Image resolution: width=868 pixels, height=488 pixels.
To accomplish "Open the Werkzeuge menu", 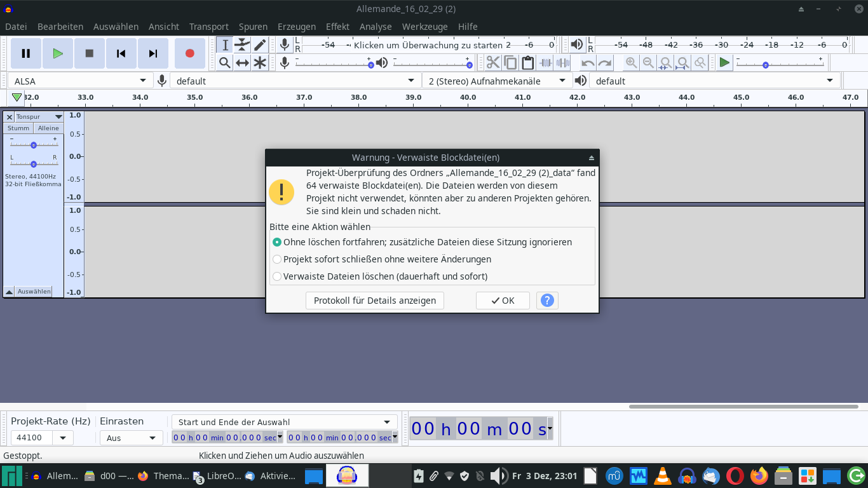I will tap(425, 27).
